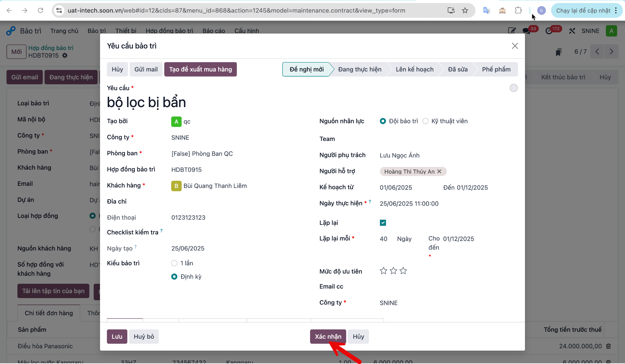This screenshot has width=625, height=364.
Task: Toggle the Lặp lại checkbox
Action: point(383,223)
